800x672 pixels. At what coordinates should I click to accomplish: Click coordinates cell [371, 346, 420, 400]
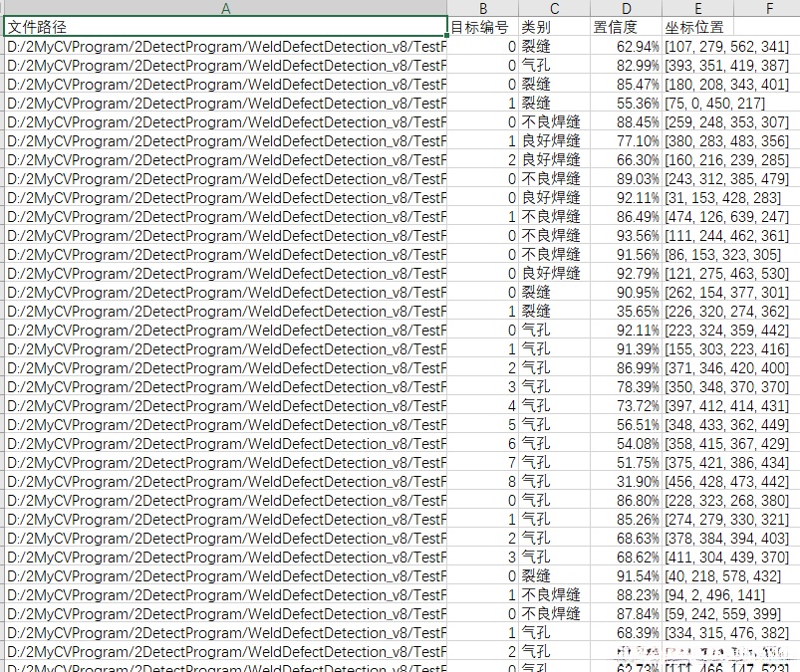(727, 367)
